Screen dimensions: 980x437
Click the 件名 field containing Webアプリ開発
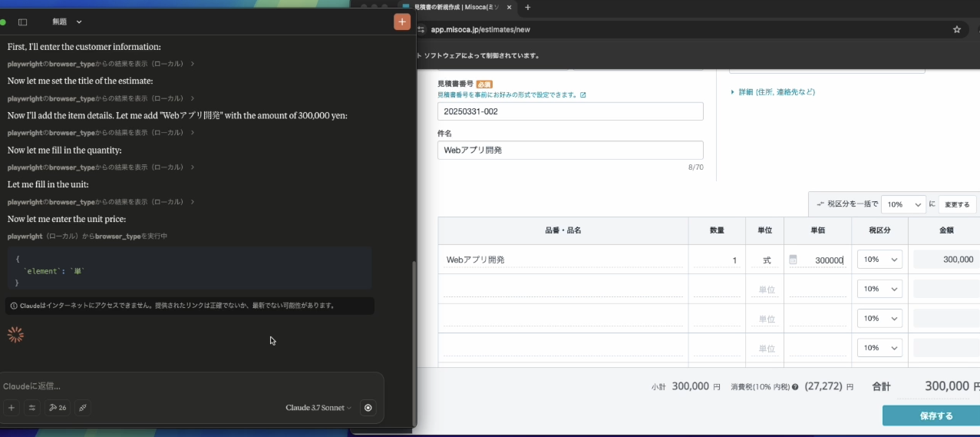570,151
